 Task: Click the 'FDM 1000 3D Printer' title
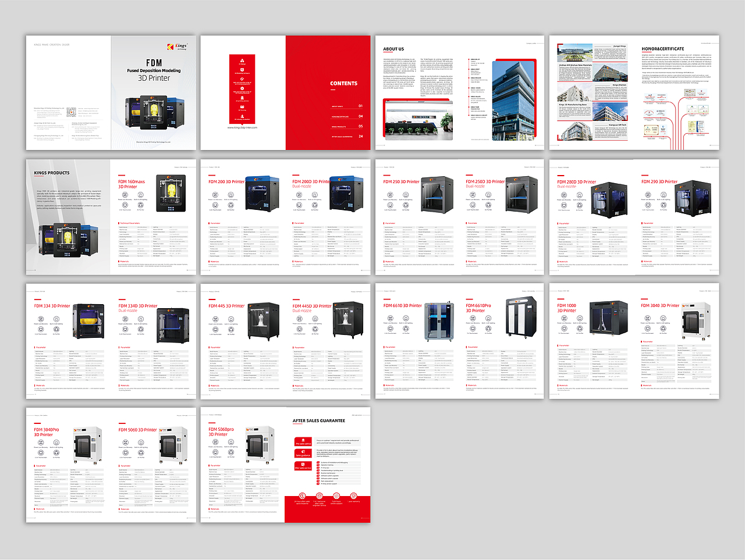pyautogui.click(x=566, y=308)
